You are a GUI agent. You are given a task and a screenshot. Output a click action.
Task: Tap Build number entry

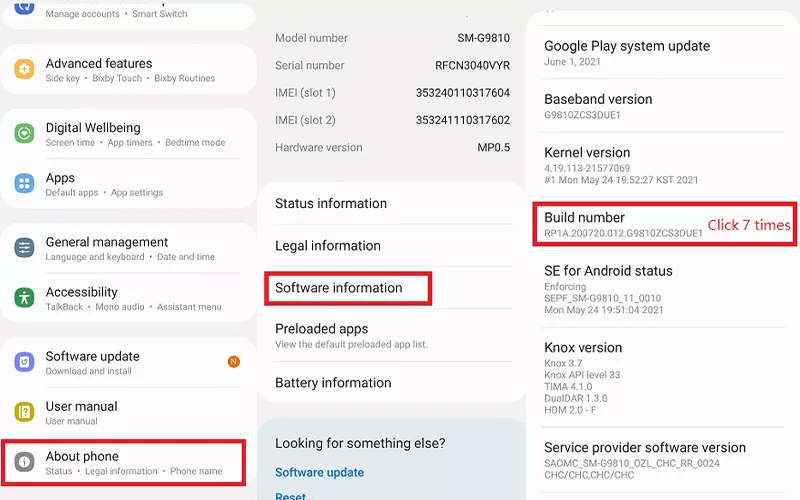click(x=622, y=224)
